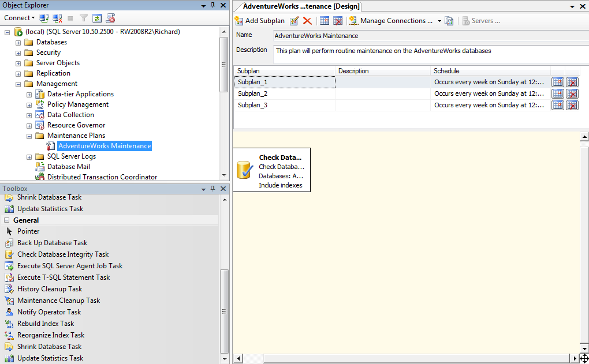This screenshot has width=589, height=364.
Task: Open Connect dropdown in Object Explorer
Action: [x=19, y=18]
